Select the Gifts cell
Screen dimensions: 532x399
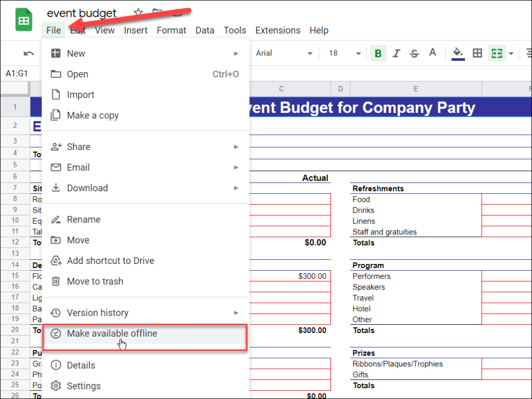416,375
